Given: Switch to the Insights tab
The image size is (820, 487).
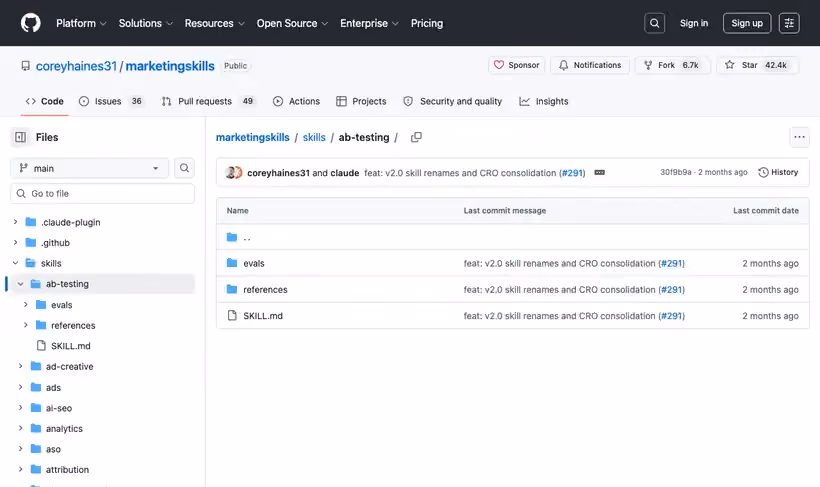Looking at the screenshot, I should click(544, 101).
